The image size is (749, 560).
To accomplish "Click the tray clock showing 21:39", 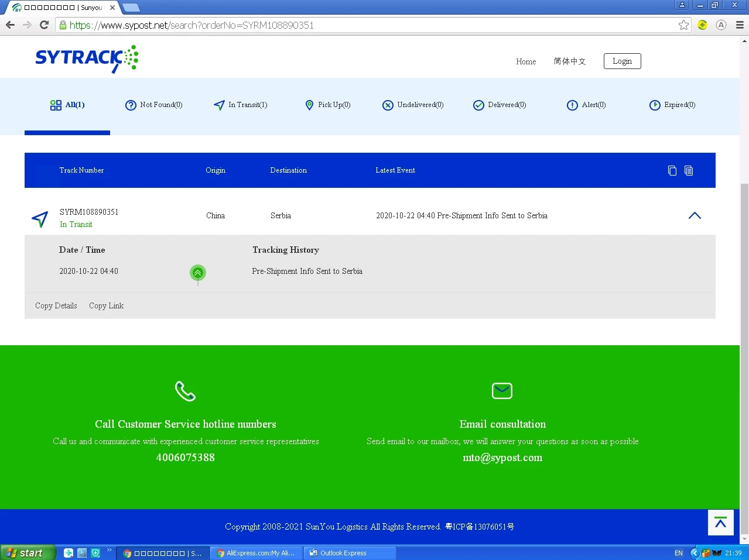I will click(x=733, y=553).
